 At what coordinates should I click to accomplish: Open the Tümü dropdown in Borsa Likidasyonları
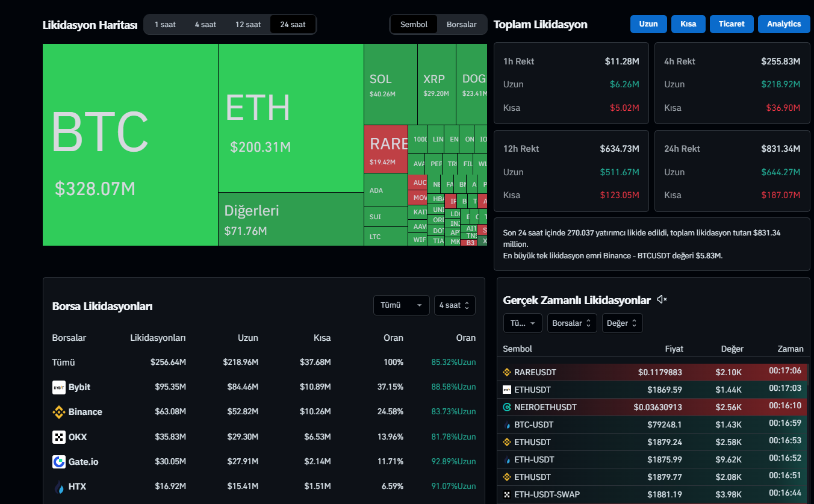[401, 305]
